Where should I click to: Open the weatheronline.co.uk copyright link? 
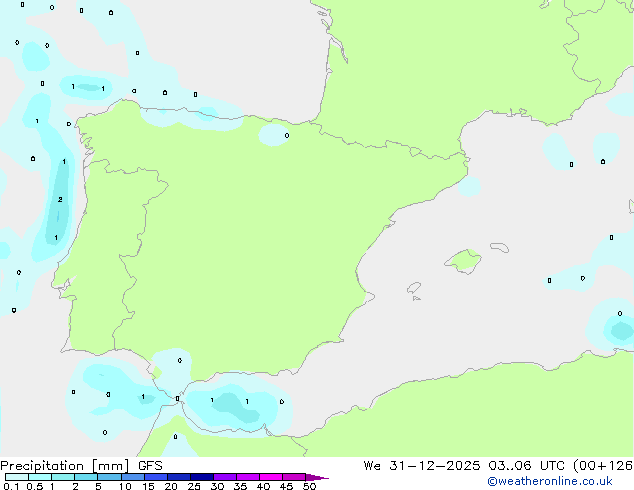(x=550, y=481)
